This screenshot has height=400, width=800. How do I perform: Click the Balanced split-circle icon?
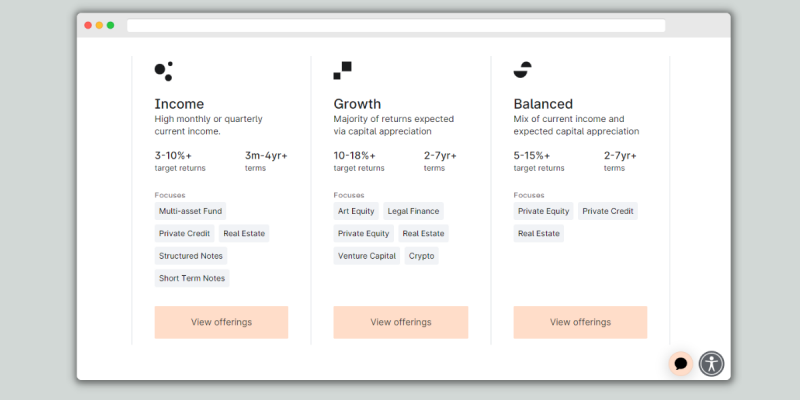(522, 70)
